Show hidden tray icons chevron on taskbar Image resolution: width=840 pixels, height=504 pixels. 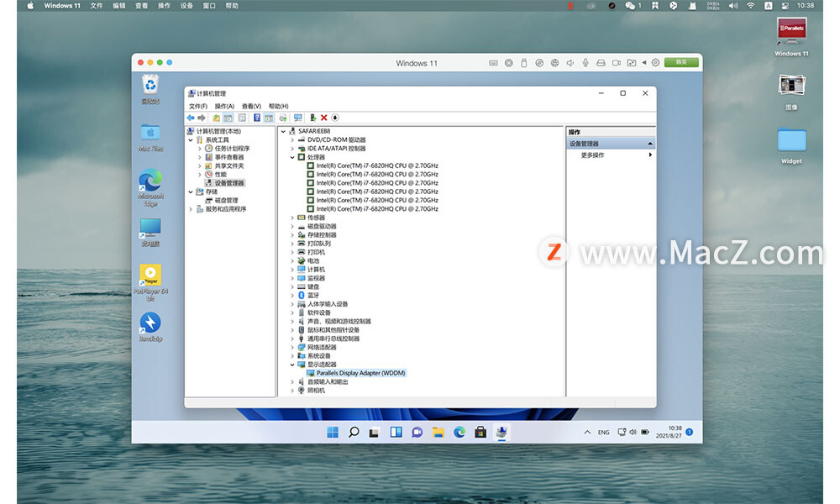pyautogui.click(x=587, y=433)
